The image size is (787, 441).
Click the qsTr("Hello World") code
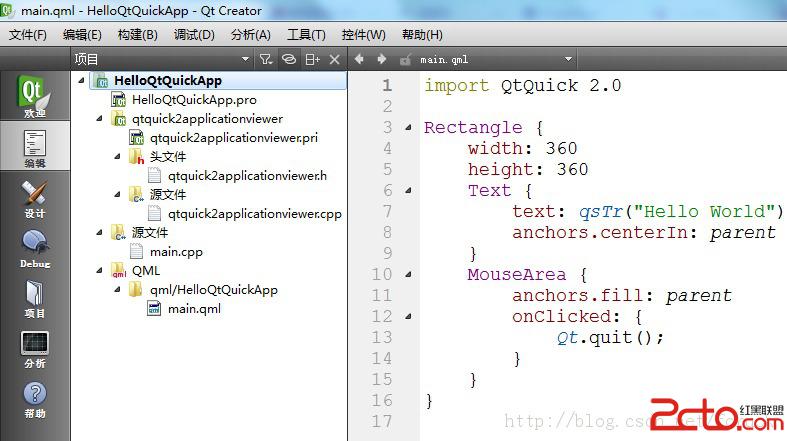click(x=681, y=212)
